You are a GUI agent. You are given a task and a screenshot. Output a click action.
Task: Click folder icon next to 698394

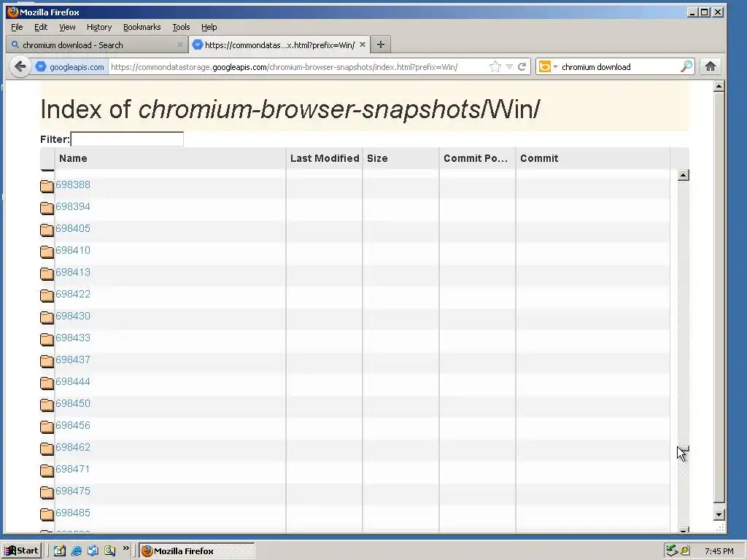(x=47, y=208)
